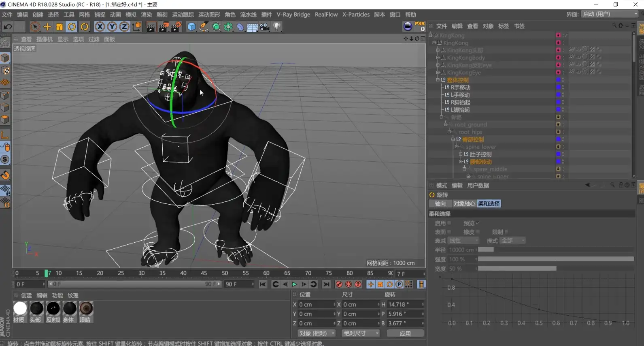Open the viewport 摄像机 menu
The width and height of the screenshot is (644, 346).
(x=45, y=39)
